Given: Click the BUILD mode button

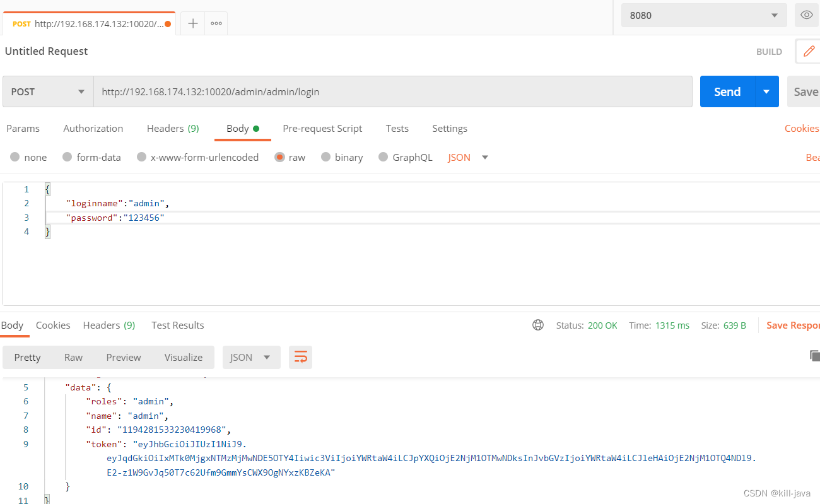Looking at the screenshot, I should click(770, 52).
